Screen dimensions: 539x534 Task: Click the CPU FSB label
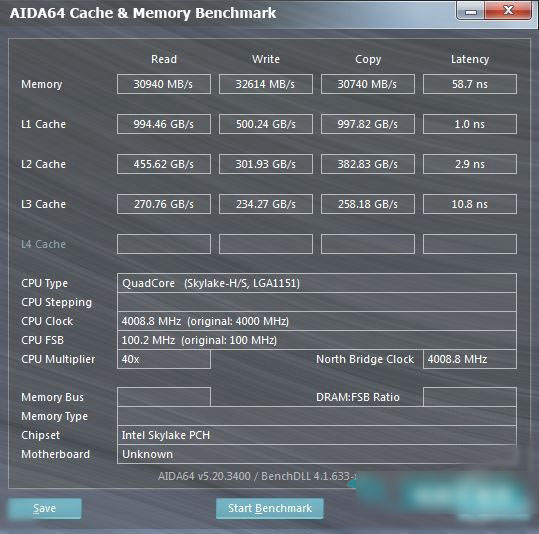point(42,340)
